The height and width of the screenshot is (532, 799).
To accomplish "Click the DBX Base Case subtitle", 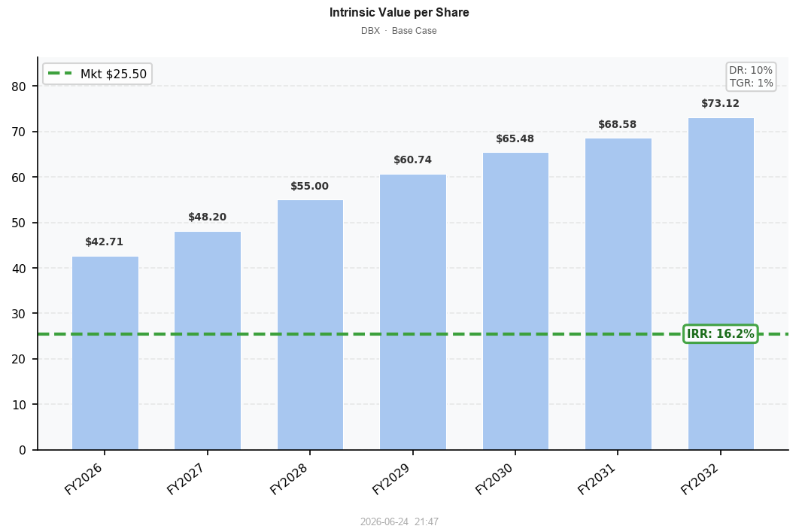I will click(x=399, y=31).
